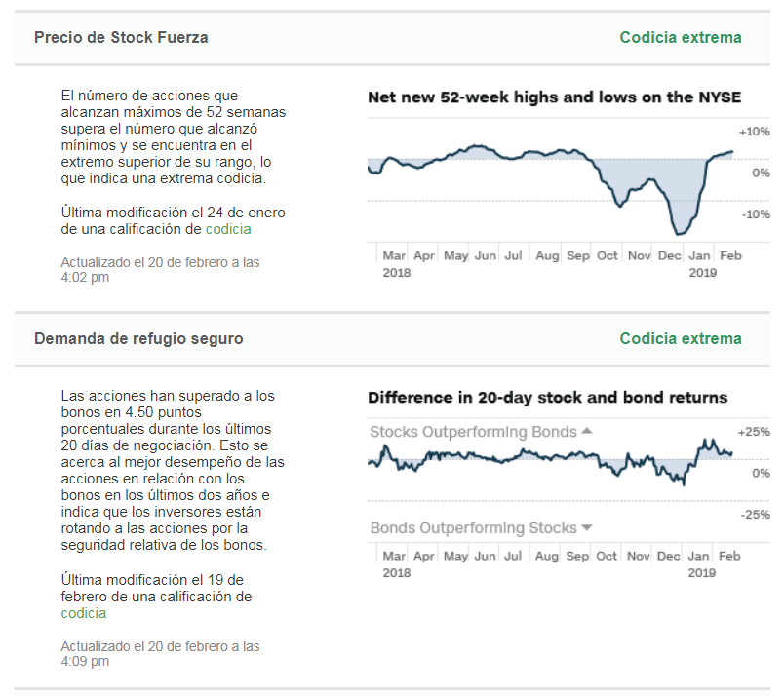Click the '2019' year label under the NYSE chart

(x=701, y=273)
